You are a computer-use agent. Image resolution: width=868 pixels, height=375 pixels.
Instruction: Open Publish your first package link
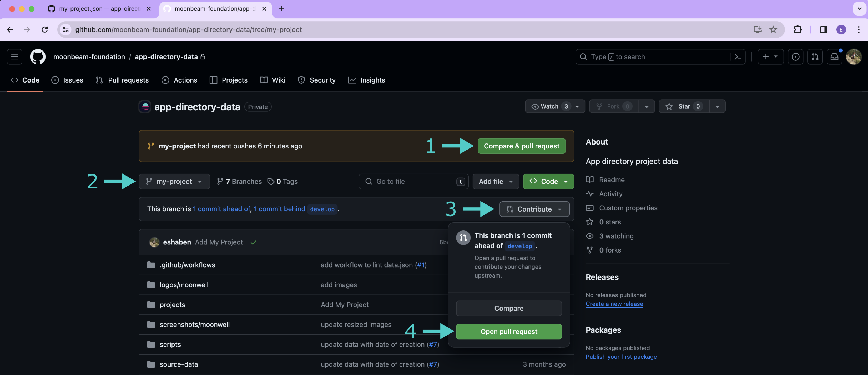(x=621, y=357)
